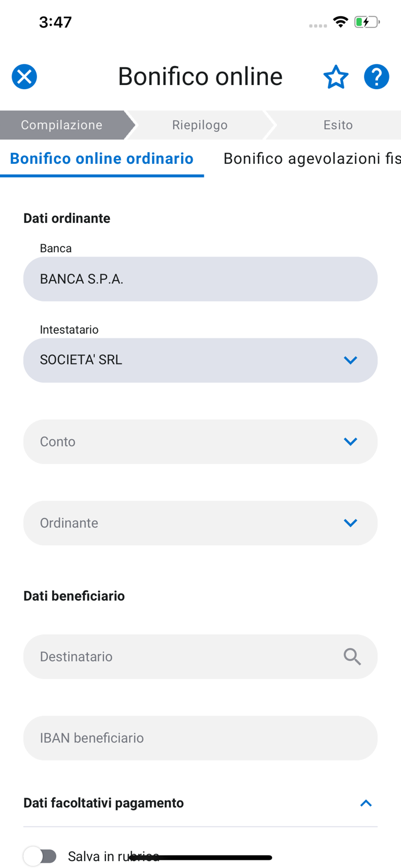Tap the Conto field chevron icon
401x868 pixels.
pos(351,441)
